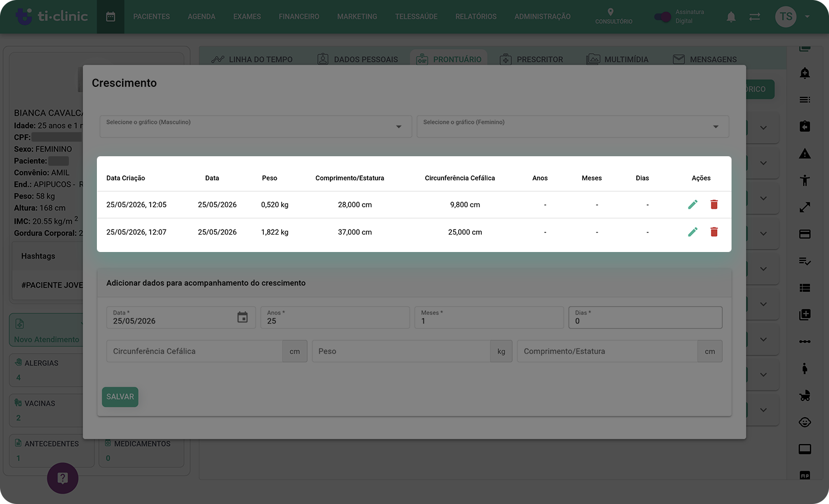Viewport: 829px width, 504px height.
Task: Focus the Data input field
Action: tap(181, 318)
